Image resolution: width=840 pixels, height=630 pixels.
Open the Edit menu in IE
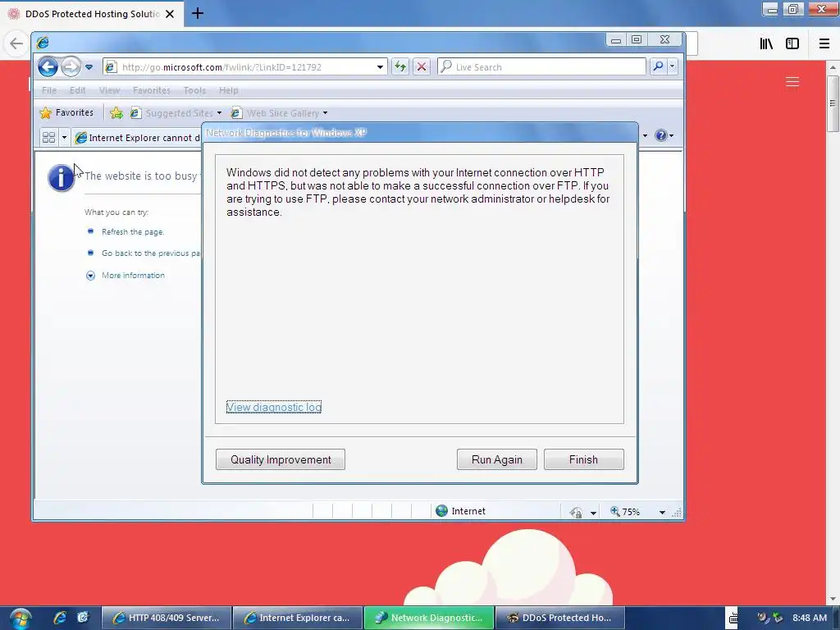pyautogui.click(x=77, y=90)
